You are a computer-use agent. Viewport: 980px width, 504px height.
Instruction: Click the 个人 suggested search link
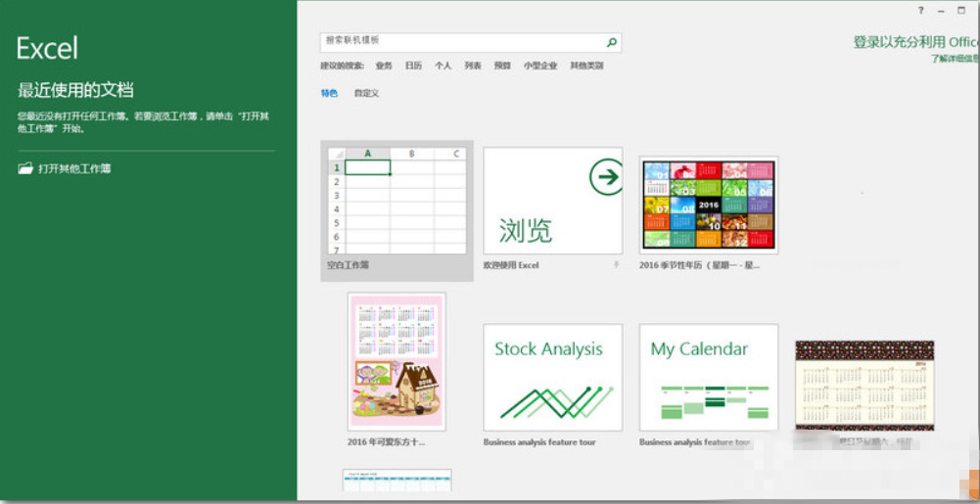(x=443, y=66)
